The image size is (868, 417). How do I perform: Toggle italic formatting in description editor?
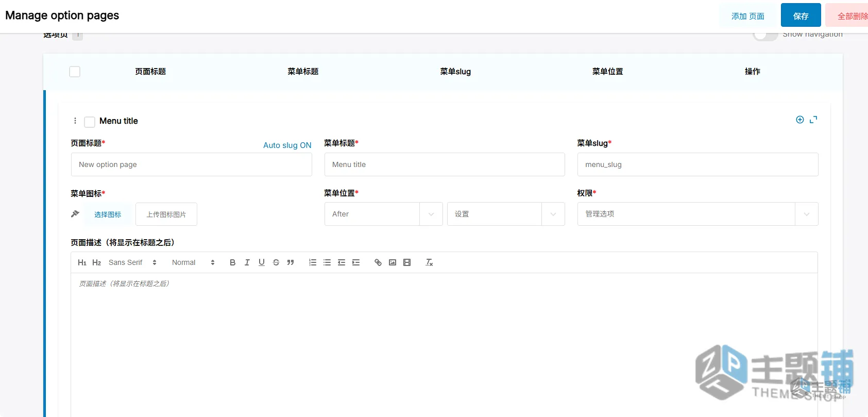247,262
